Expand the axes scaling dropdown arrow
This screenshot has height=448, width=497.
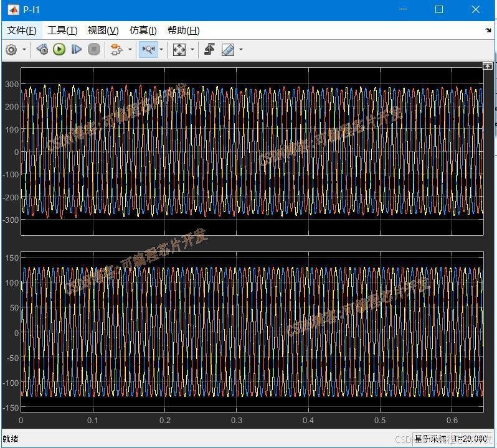[192, 50]
